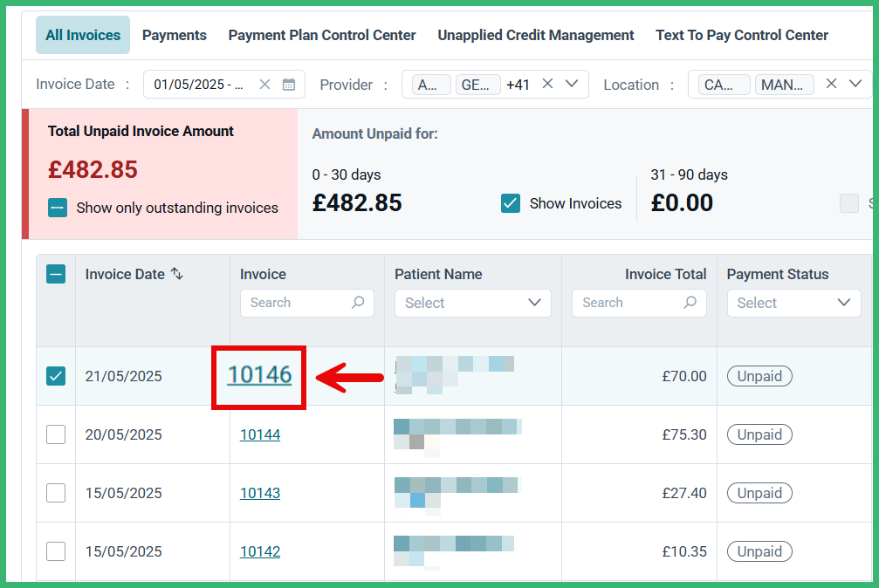Open the Payment Plan Control Center tab

tap(321, 35)
